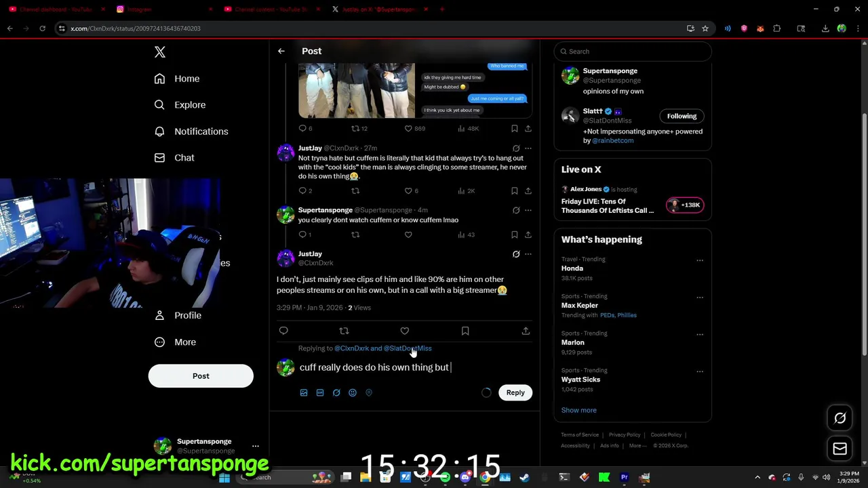Repost the Supertansponge reply from 4m ago
The width and height of the screenshot is (868, 488).
coord(355,235)
